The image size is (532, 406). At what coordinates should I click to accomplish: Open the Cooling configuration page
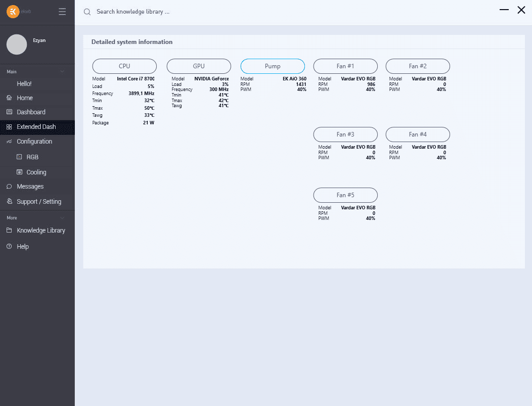point(37,172)
